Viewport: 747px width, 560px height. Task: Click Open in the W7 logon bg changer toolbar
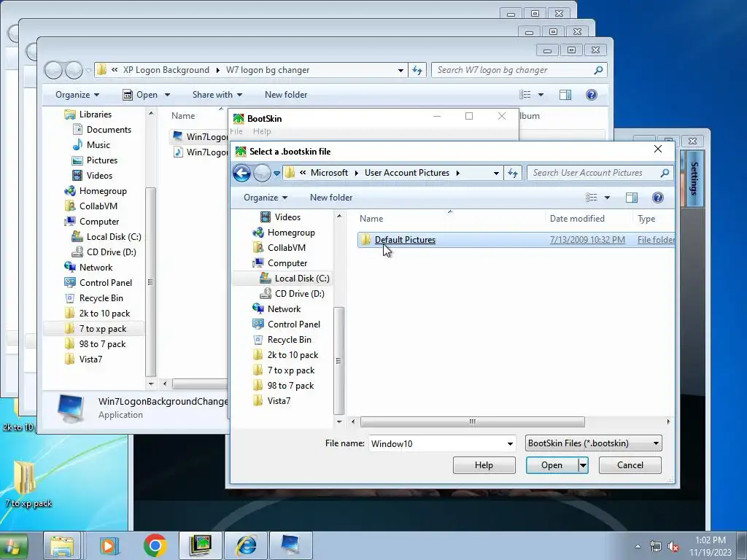click(x=147, y=95)
